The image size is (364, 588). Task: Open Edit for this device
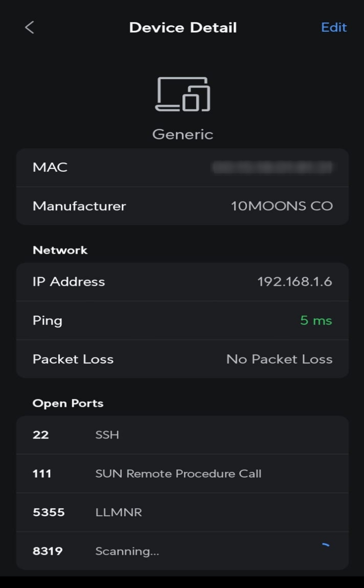coord(334,27)
